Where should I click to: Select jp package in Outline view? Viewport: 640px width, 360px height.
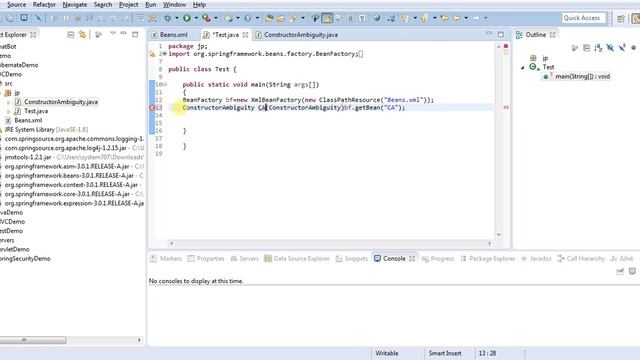545,58
